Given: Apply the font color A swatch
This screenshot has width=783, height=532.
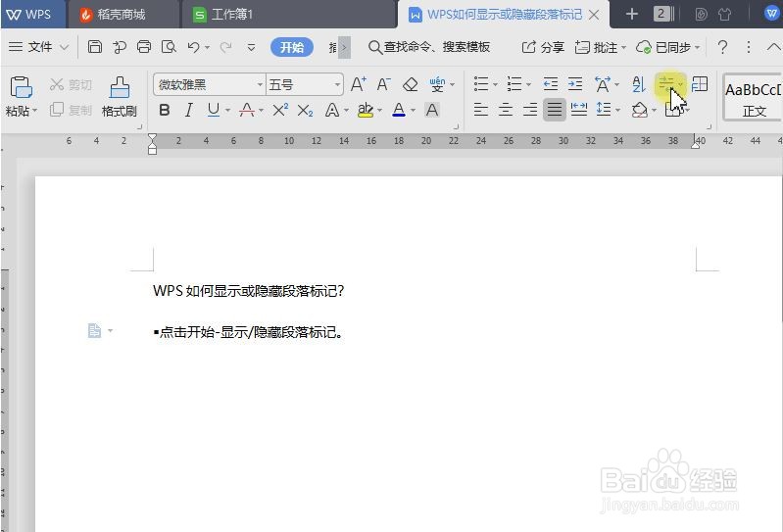Looking at the screenshot, I should point(399,110).
